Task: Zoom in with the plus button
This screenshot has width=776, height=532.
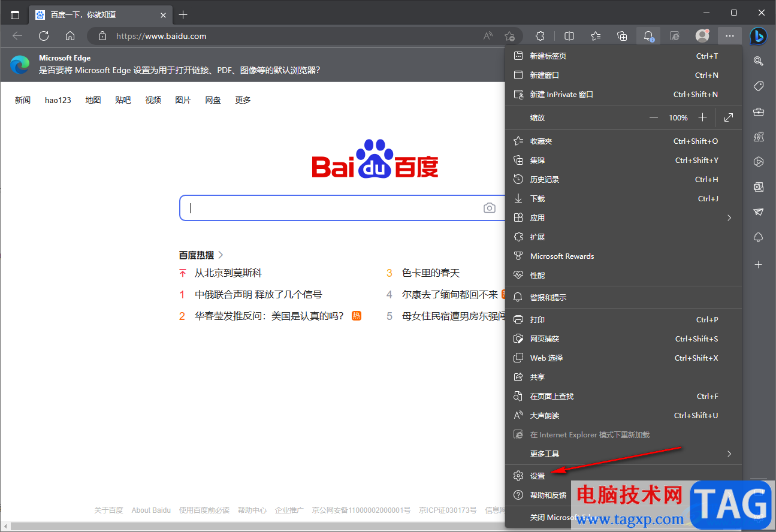Action: pos(702,117)
